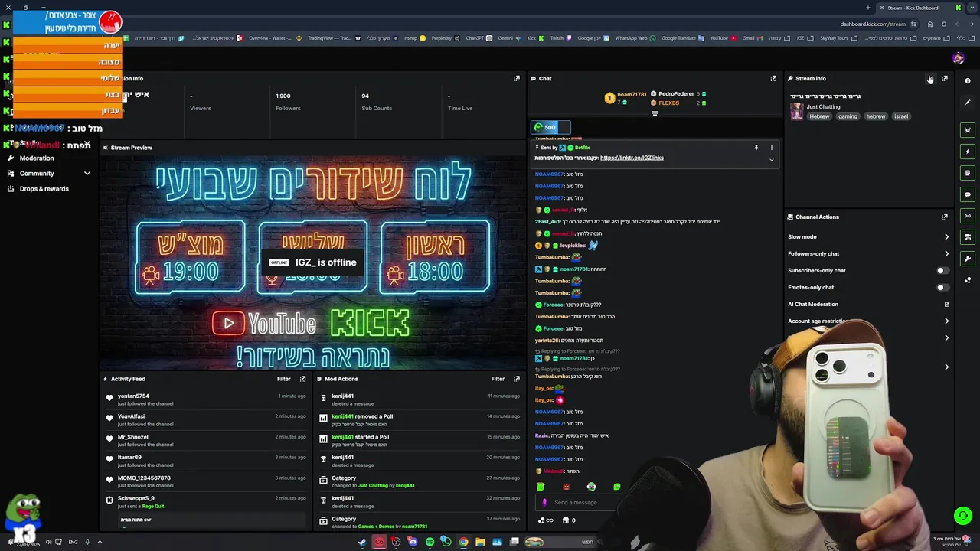Switch to Stream - Kick Dashboard browser tab

tap(917, 8)
